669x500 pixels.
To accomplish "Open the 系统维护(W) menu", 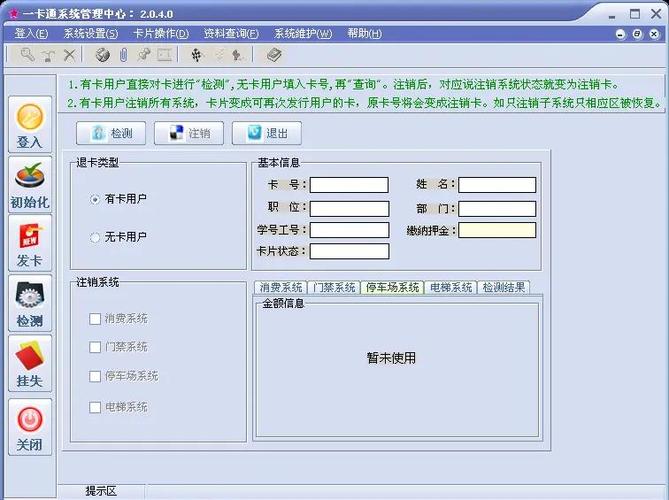I will [x=303, y=33].
